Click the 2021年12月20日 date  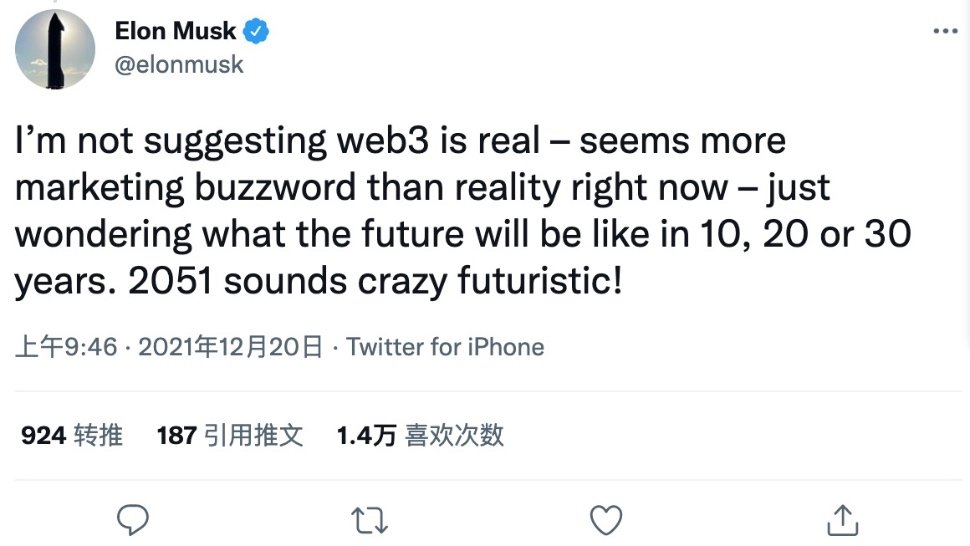[x=230, y=347]
